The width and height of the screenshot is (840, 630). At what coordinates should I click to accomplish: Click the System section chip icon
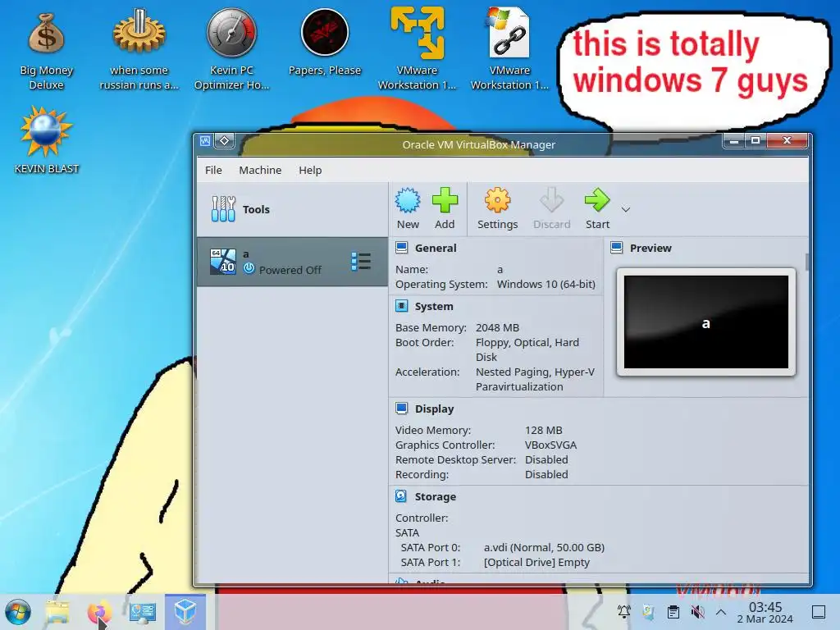(401, 306)
